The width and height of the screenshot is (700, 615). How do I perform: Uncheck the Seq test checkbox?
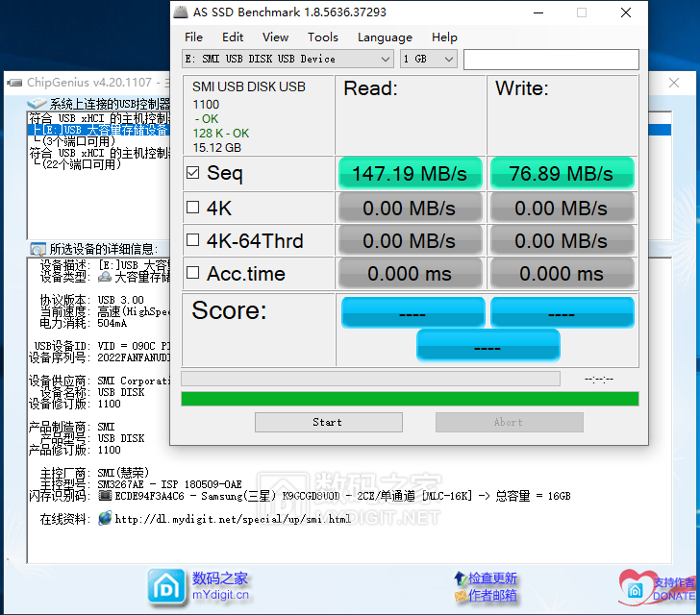pyautogui.click(x=193, y=172)
